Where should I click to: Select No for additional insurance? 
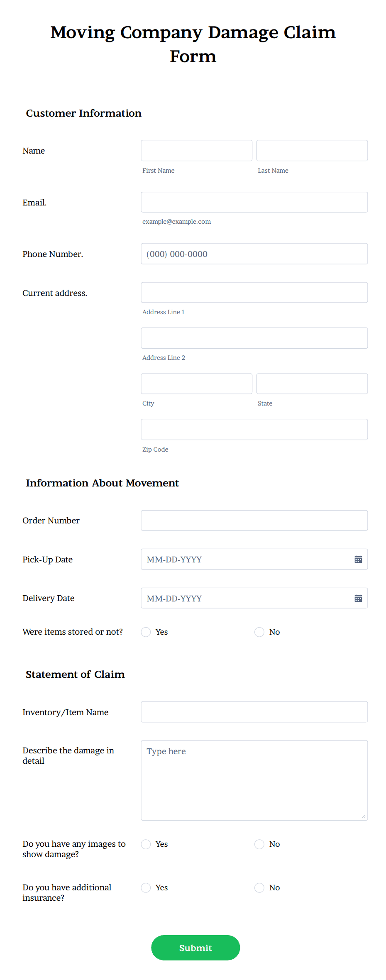259,887
